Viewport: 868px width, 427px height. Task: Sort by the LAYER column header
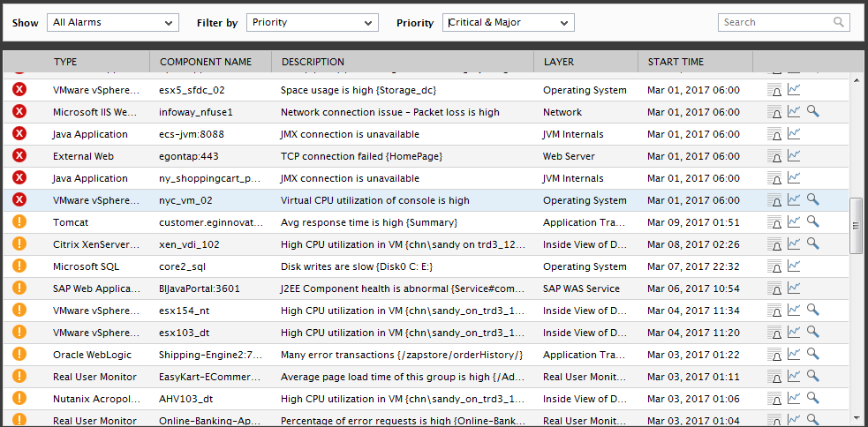(559, 62)
